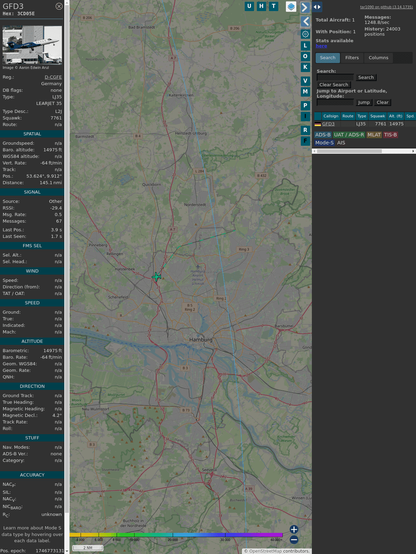Switch to the Filters tab
Screen dimensions: 416x554
[x=352, y=58]
